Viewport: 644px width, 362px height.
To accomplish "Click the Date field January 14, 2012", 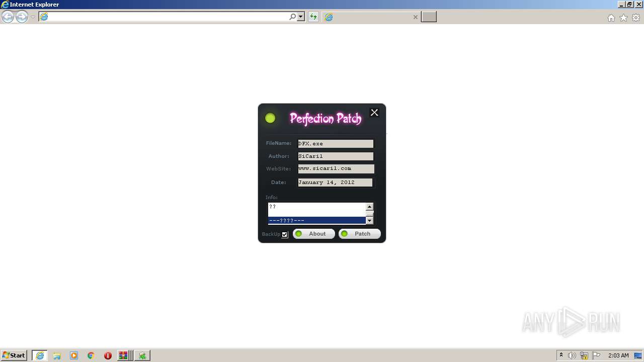I will point(335,183).
